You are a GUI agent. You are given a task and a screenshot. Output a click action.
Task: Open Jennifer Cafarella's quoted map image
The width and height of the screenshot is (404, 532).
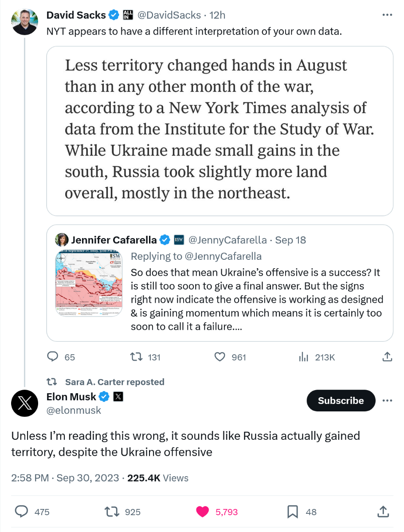[x=89, y=283]
